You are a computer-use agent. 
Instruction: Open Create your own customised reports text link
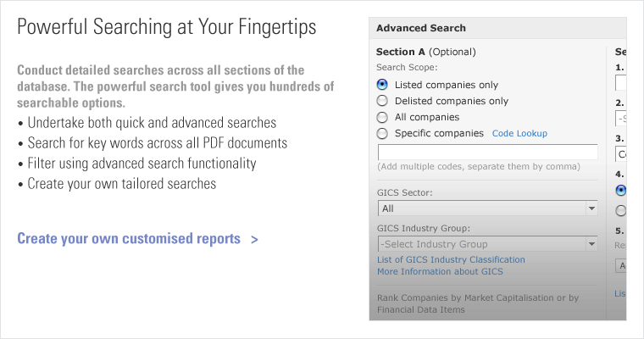click(x=129, y=239)
